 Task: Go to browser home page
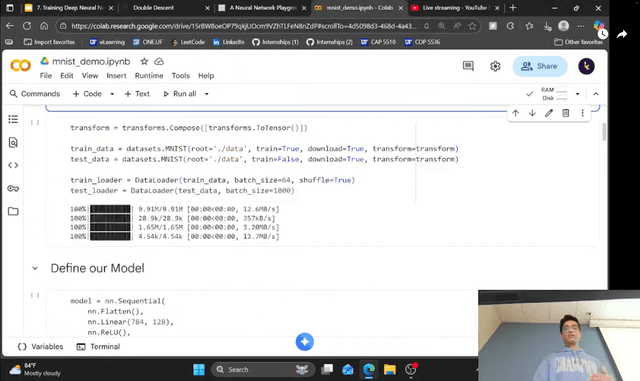(44, 26)
